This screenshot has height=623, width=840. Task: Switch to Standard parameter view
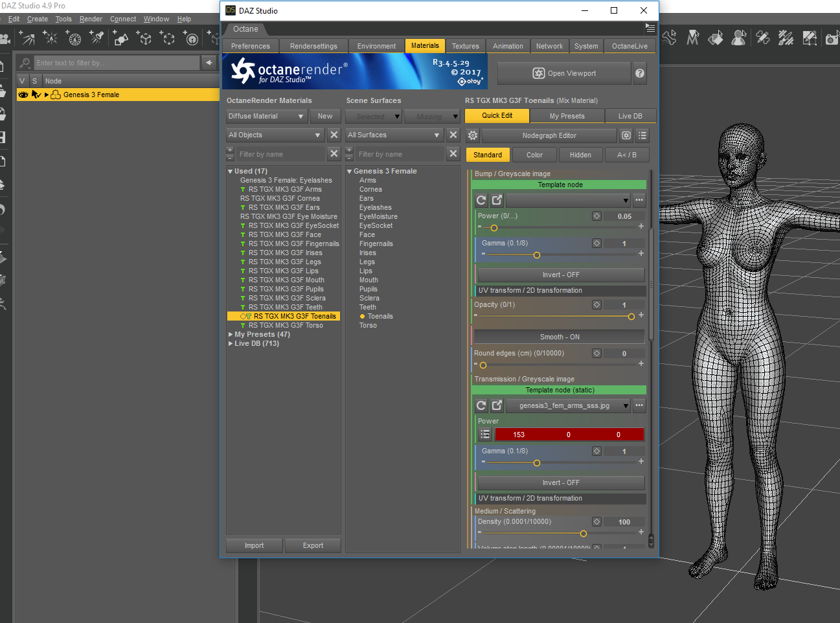tap(488, 155)
